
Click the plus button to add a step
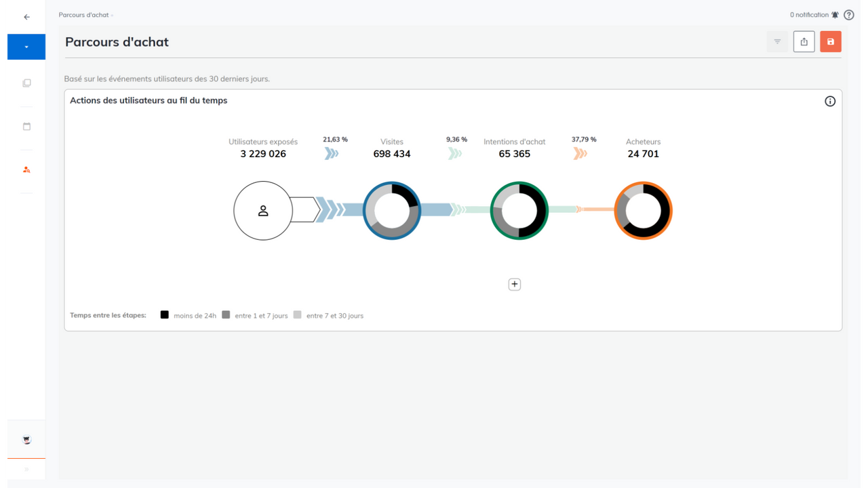pyautogui.click(x=515, y=284)
